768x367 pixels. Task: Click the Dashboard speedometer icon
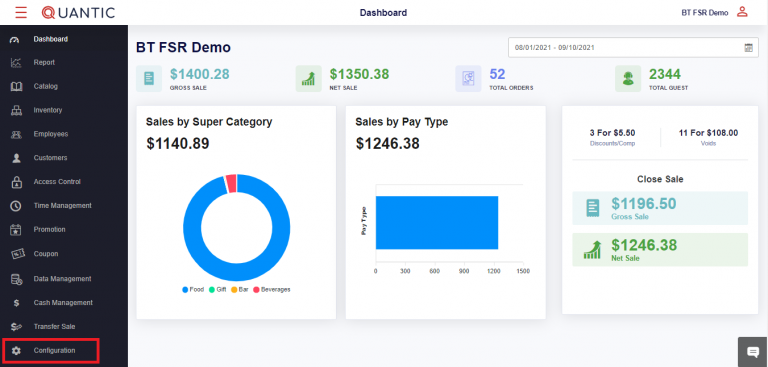point(16,40)
